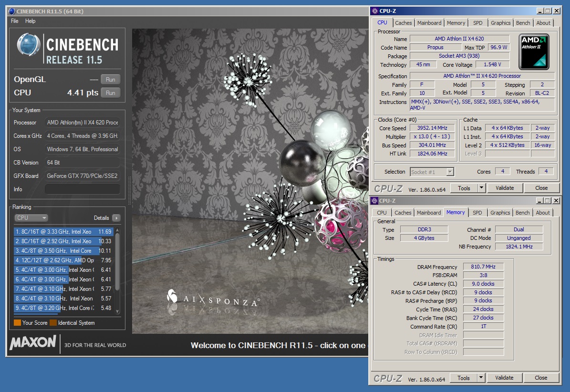Click Tools button in lower CPU-Z window
This screenshot has height=392, width=570.
click(464, 378)
